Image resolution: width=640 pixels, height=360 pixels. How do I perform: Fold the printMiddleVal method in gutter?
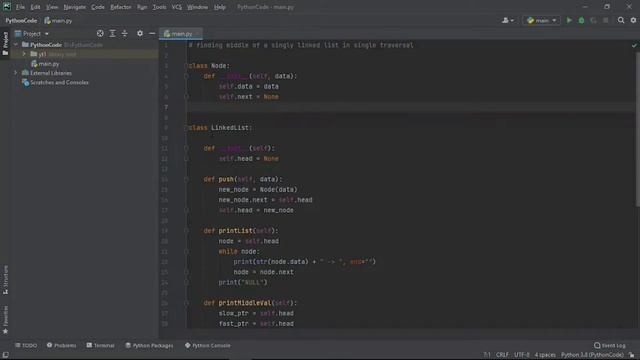coord(186,303)
